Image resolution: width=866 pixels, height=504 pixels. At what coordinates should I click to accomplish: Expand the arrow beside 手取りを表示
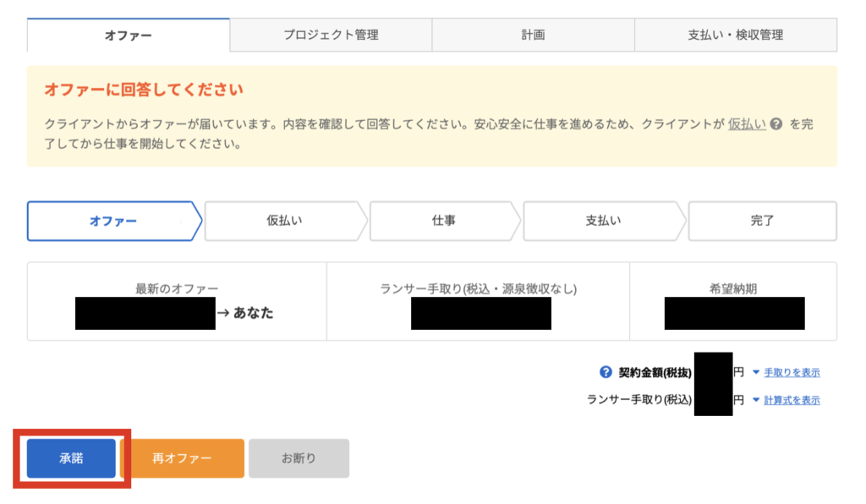click(756, 372)
